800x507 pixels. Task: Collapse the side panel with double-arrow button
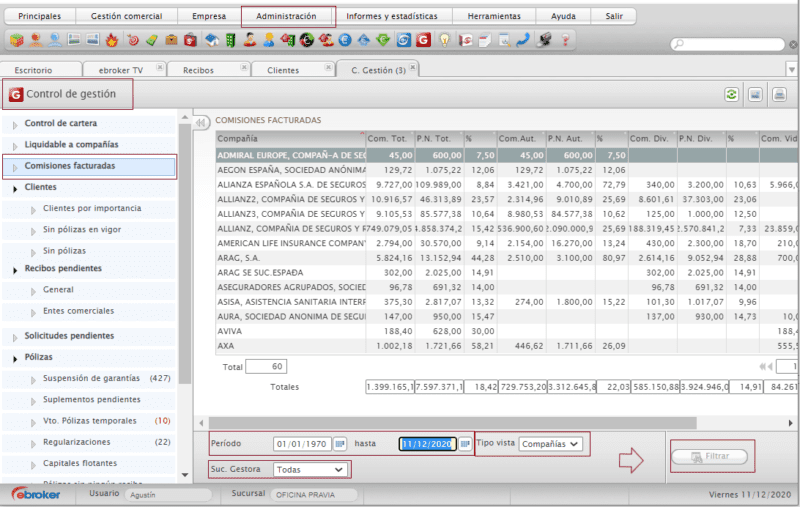[x=201, y=122]
